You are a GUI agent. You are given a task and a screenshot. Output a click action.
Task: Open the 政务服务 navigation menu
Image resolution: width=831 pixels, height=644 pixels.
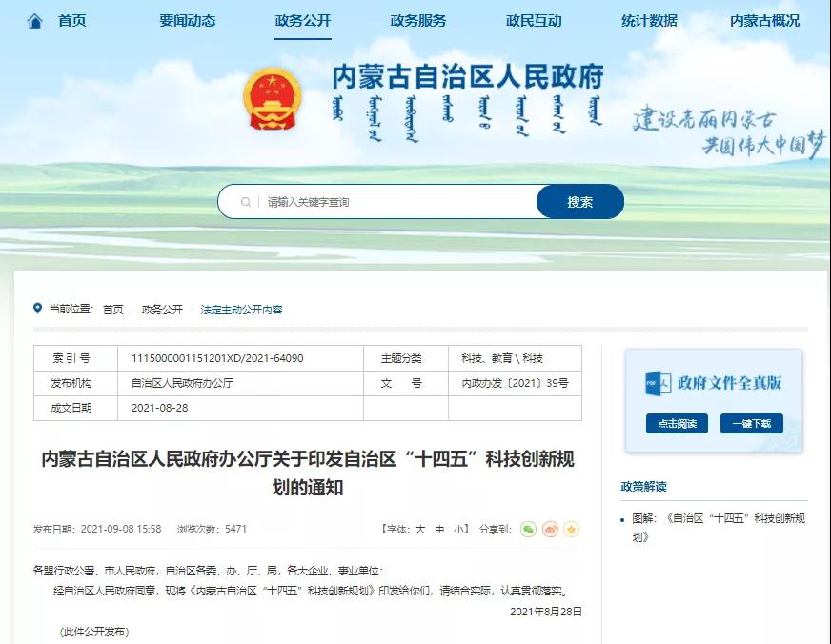point(417,21)
